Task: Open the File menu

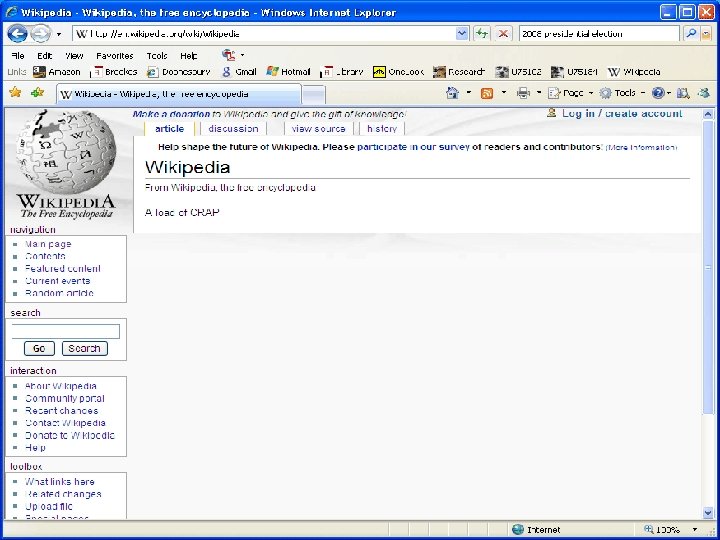Action: (17, 56)
